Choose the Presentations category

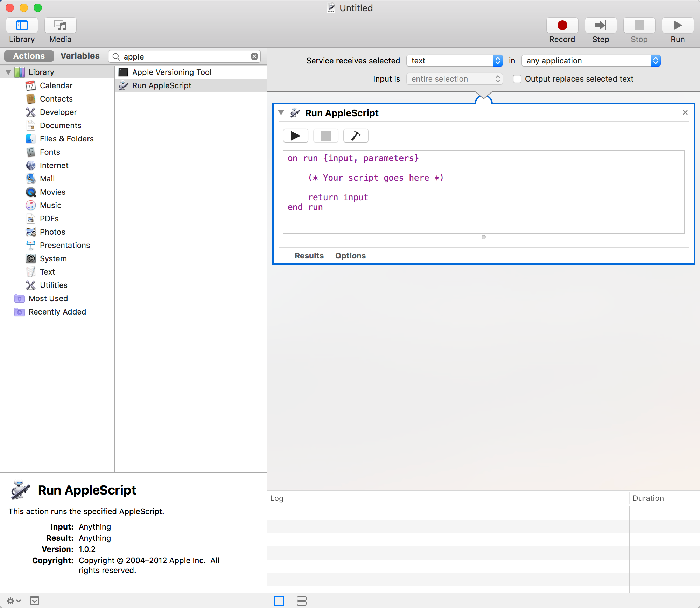65,245
